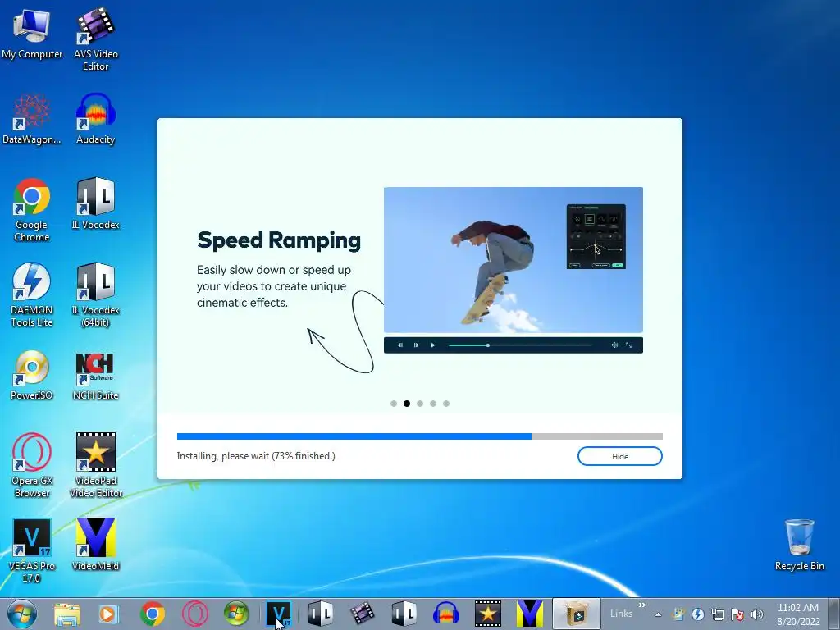Expand the Links toolbar chevron
The height and width of the screenshot is (630, 840).
point(641,605)
